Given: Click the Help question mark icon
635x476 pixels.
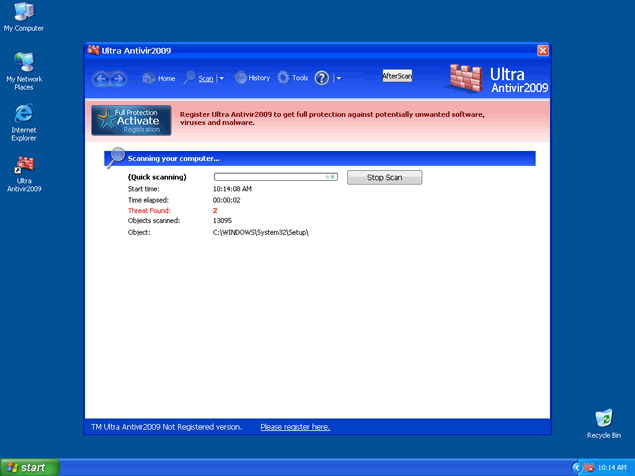Looking at the screenshot, I should click(x=322, y=78).
